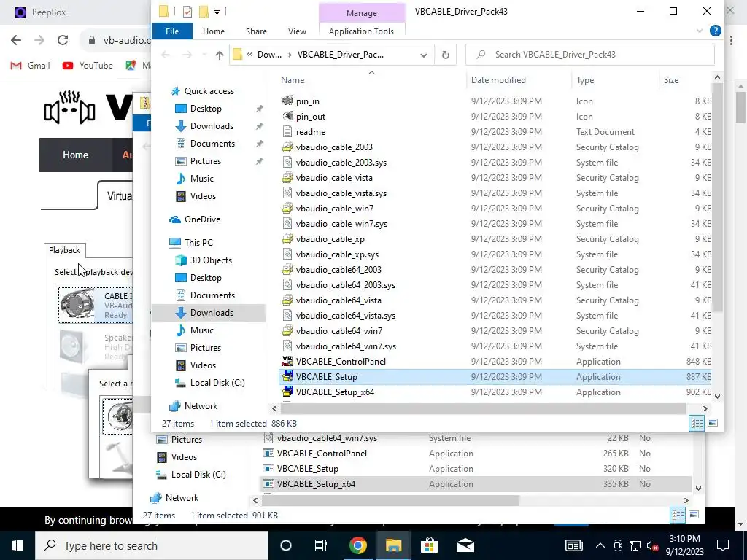Click the Search VBCABLE_Driver_Pack43 field
The width and height of the screenshot is (747, 560).
[x=589, y=55]
